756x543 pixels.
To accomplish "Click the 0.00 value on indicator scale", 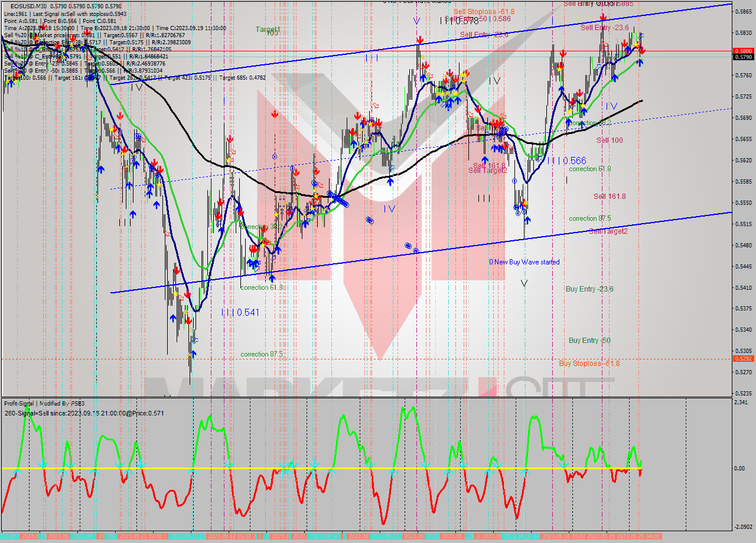I will coord(739,468).
